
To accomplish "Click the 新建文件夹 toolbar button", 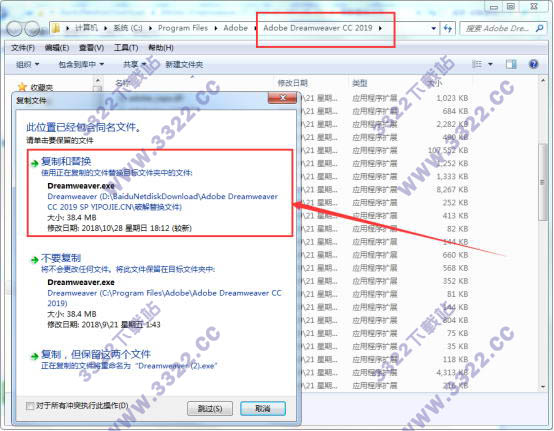I will (184, 64).
